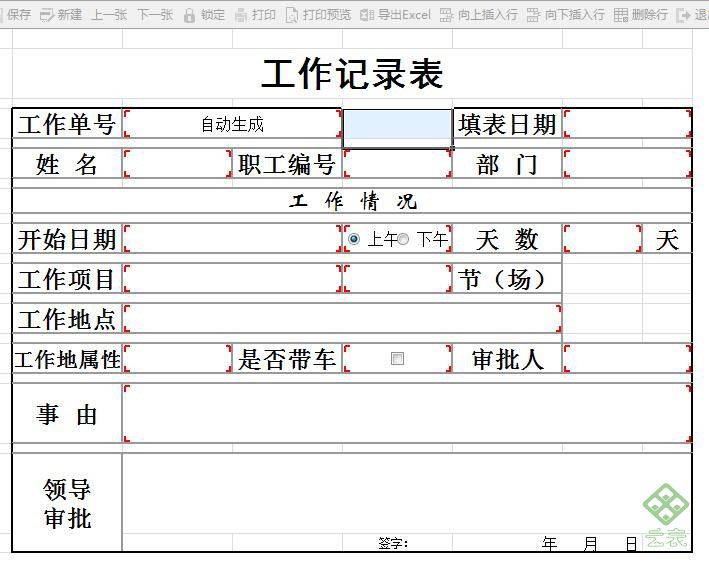Viewport: 709px width, 569px height.
Task: Toggle the 是否带车 checkbox
Action: pyautogui.click(x=397, y=359)
